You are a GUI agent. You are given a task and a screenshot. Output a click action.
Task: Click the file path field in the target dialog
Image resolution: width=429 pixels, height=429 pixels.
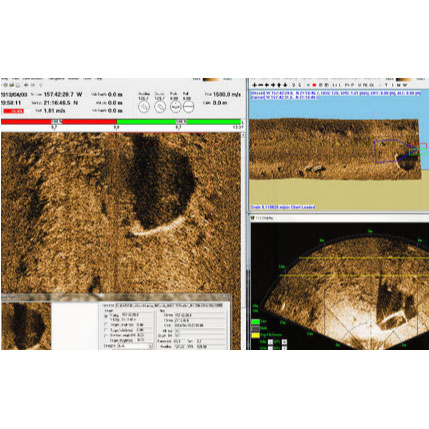[169, 305]
